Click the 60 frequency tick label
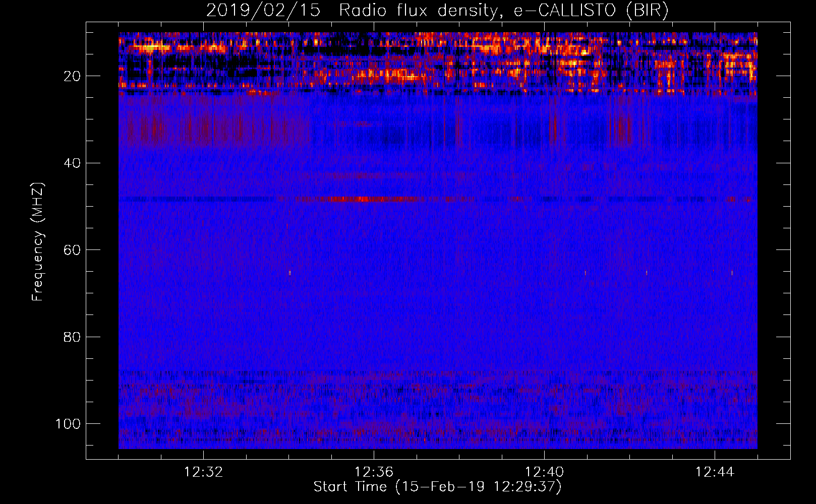 73,250
